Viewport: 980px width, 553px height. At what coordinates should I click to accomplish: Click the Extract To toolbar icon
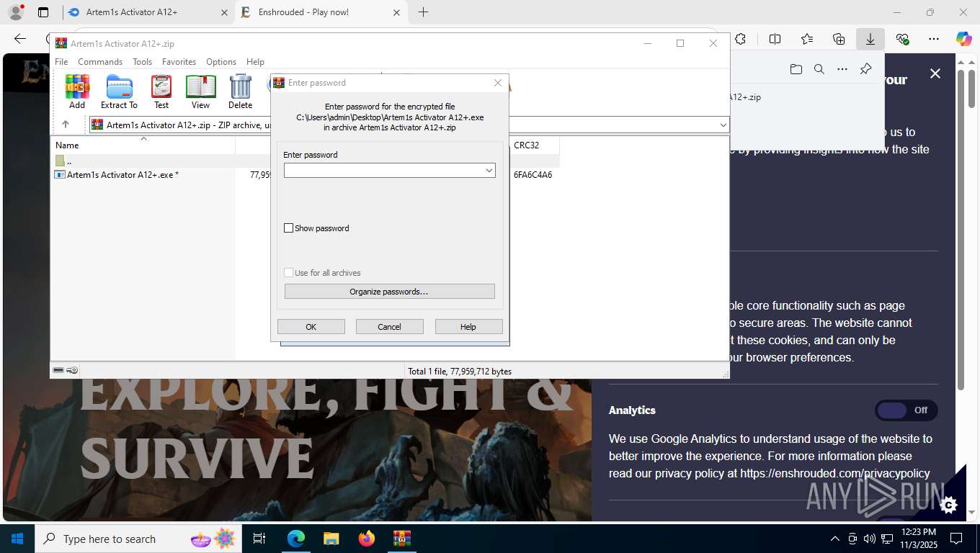(119, 91)
